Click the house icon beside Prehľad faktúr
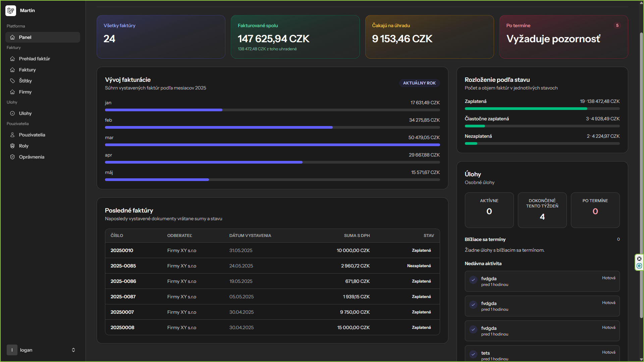This screenshot has width=644, height=362. 12,59
